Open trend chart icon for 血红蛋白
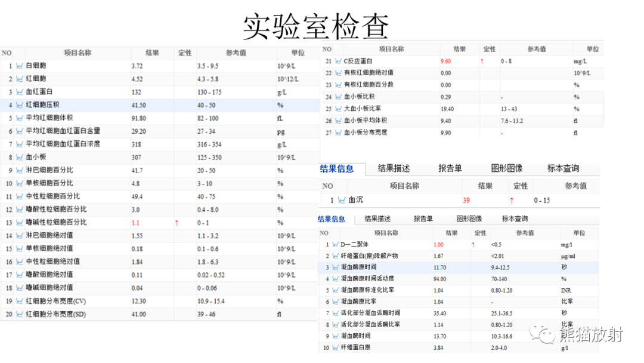Viewport: 644px width, 363px height. (x=19, y=92)
